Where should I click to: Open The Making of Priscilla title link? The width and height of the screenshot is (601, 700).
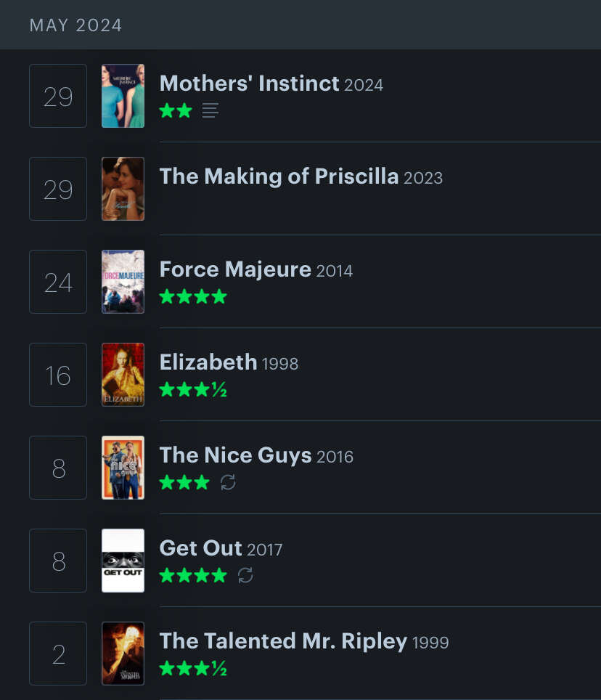(279, 176)
